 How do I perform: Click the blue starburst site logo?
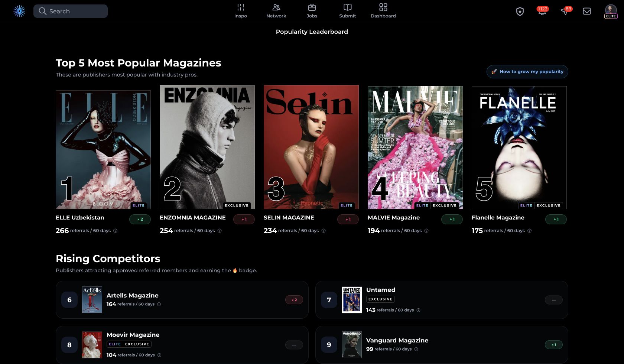(19, 11)
